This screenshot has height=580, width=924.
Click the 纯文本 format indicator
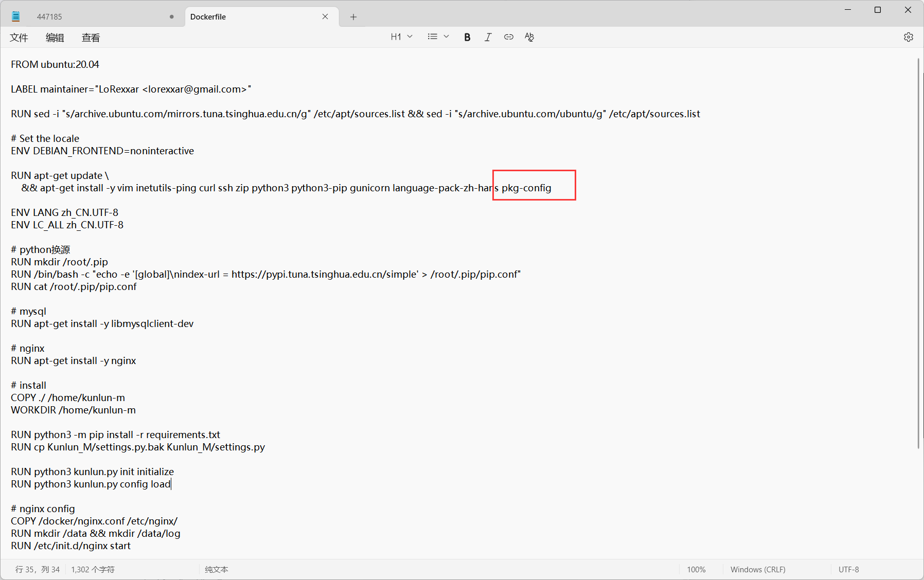[x=217, y=569]
